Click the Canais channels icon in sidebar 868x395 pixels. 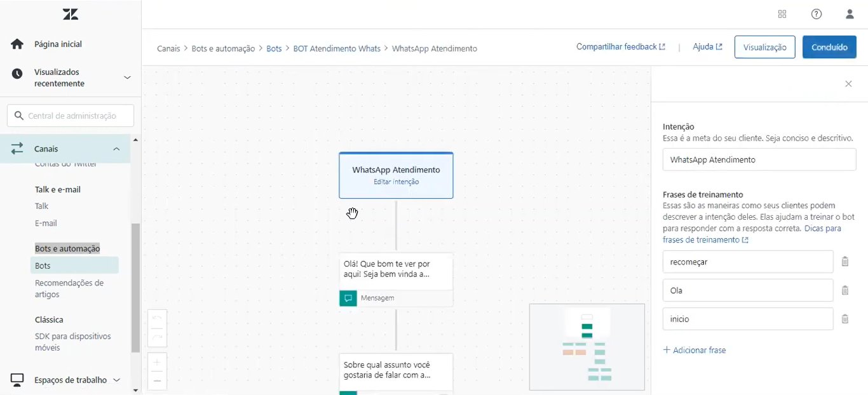(17, 148)
